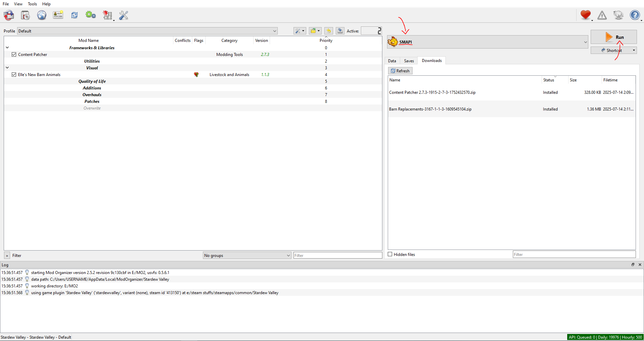Open the File menu

[6, 4]
